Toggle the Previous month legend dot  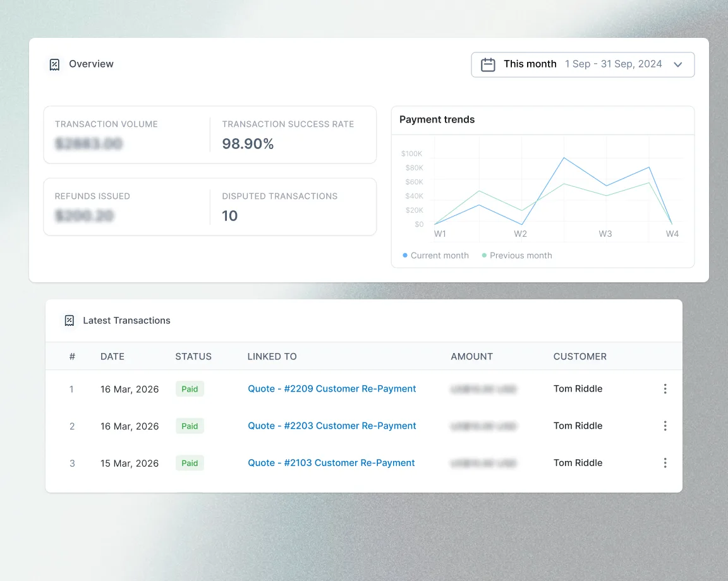[484, 255]
